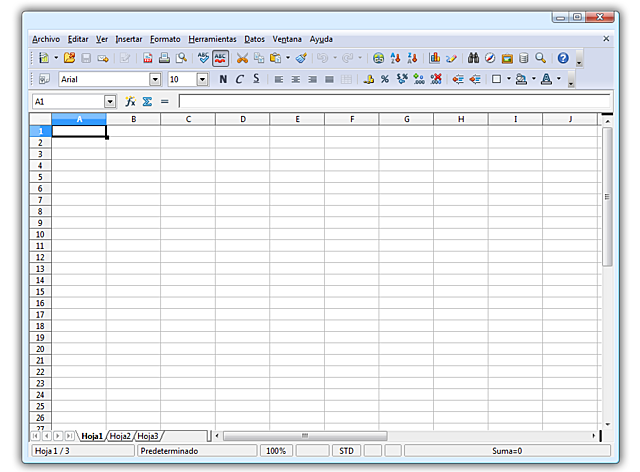
Task: Apply Font Color letter A swatch
Action: coord(546,79)
